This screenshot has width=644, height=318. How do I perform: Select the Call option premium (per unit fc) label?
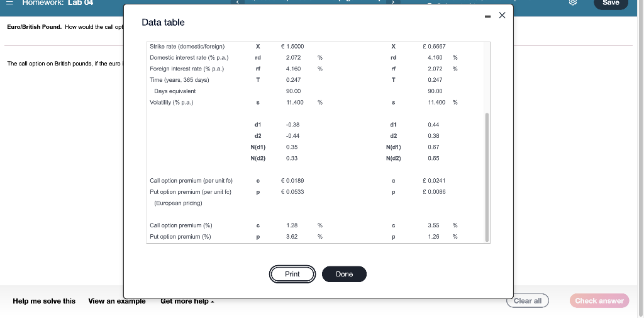[x=191, y=181]
